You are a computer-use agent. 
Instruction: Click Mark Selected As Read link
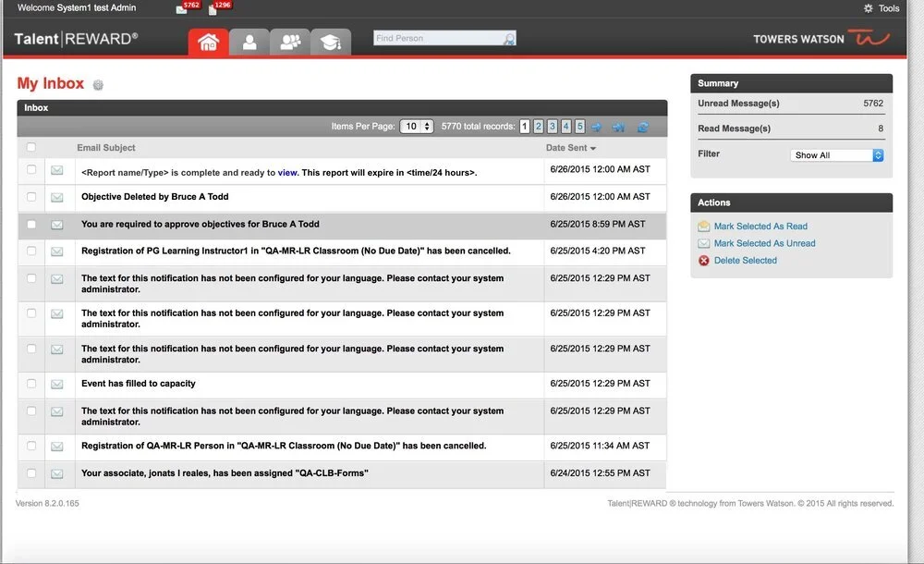[760, 226]
